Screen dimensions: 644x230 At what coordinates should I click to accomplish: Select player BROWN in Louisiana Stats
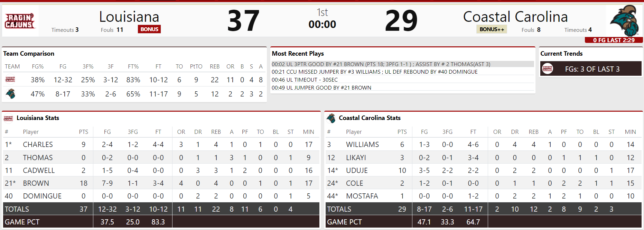pyautogui.click(x=36, y=183)
